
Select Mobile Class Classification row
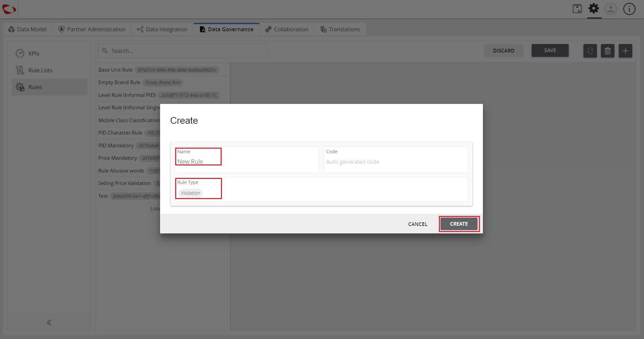click(128, 120)
